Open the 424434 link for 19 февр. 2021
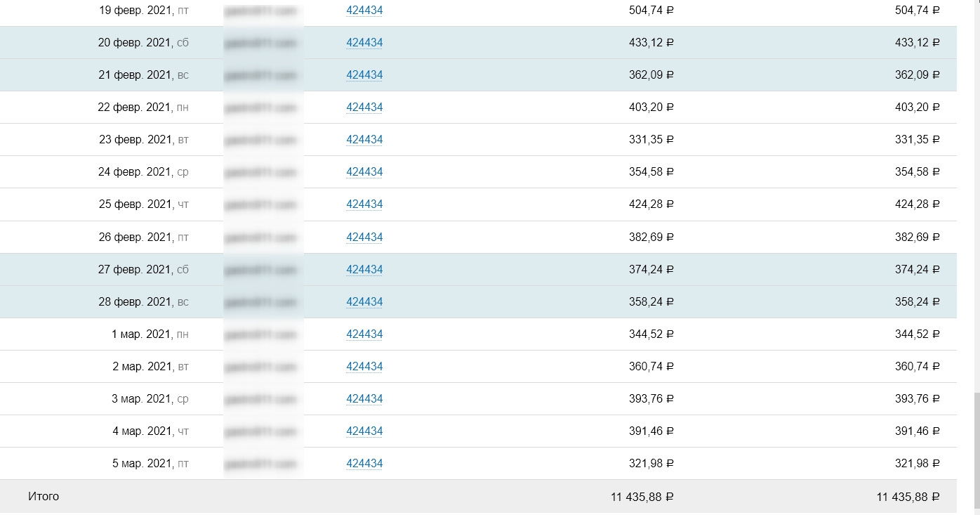 [364, 11]
